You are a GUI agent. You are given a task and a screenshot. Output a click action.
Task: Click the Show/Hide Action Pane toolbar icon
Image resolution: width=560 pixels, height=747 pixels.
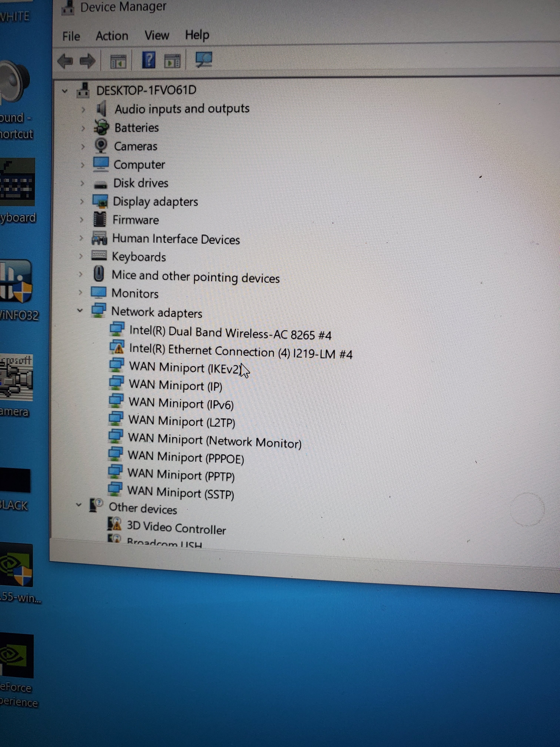point(172,62)
